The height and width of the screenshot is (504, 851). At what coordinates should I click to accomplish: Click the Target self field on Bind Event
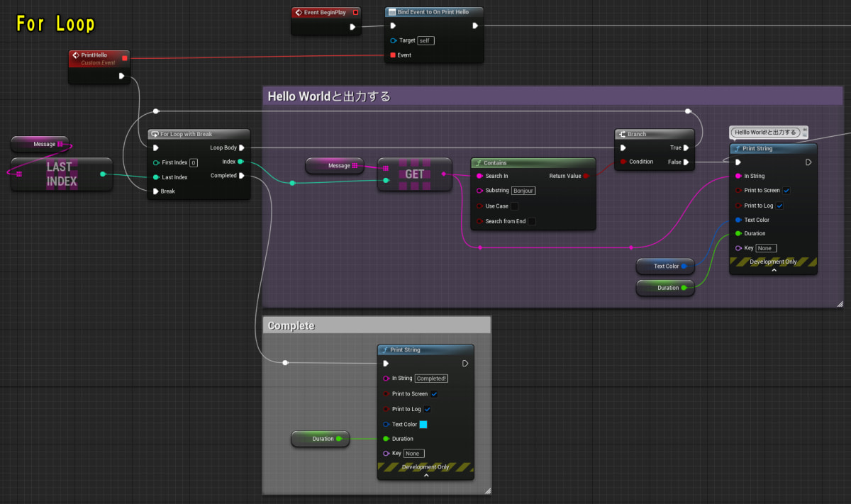pos(425,40)
